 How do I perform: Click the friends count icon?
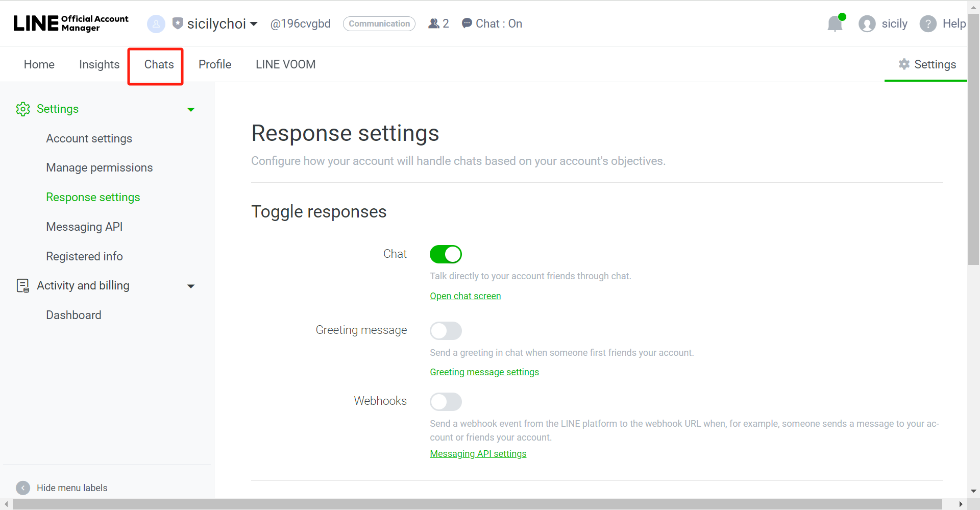434,23
